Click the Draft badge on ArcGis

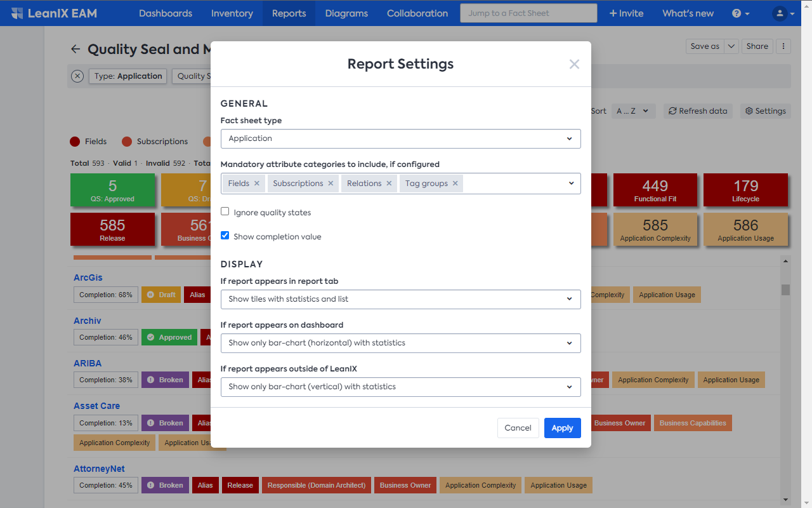(x=161, y=295)
